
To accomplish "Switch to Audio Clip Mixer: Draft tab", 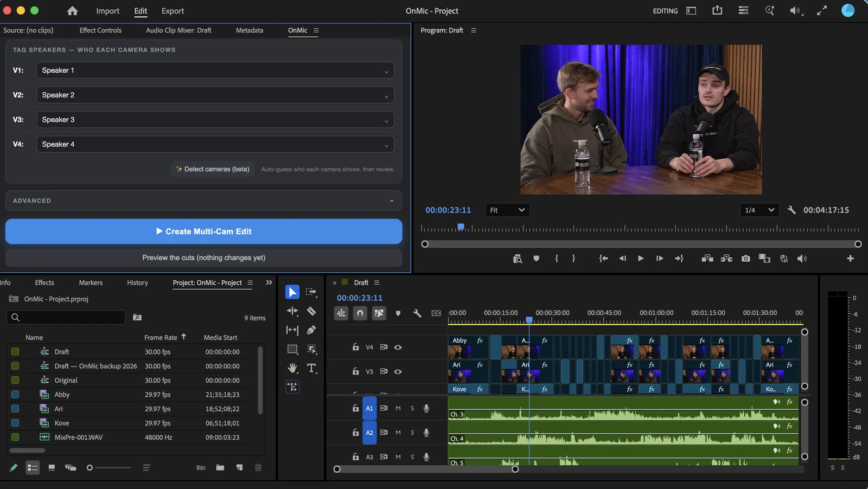I will [178, 30].
